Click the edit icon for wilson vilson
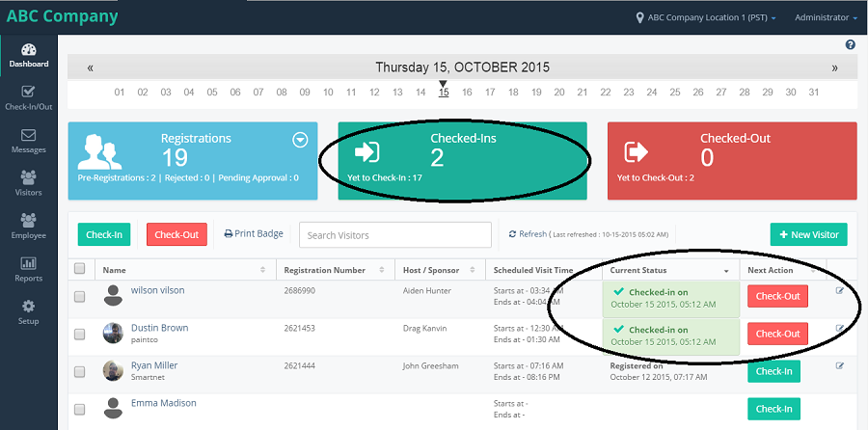Image resolution: width=868 pixels, height=430 pixels. [x=840, y=290]
